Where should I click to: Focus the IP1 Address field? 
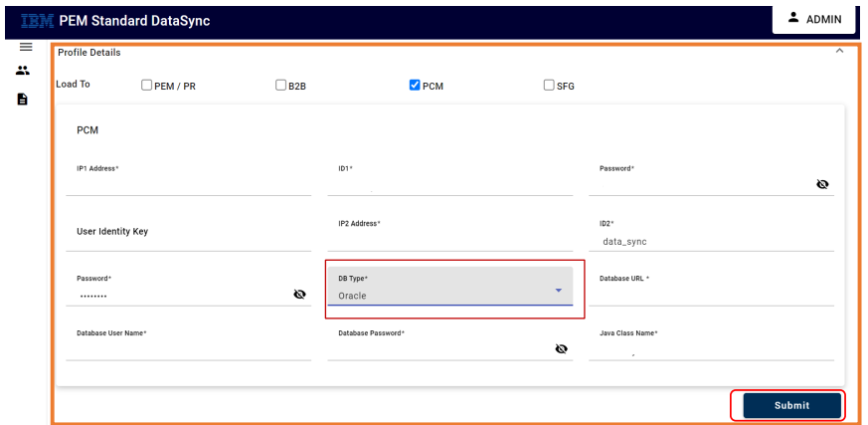click(x=188, y=180)
